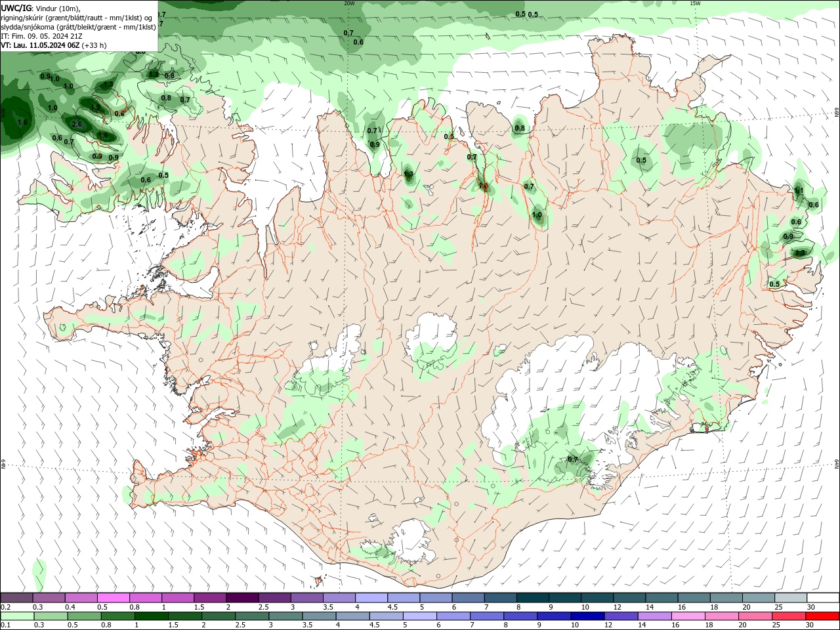Click the 'rigning/skúrir' legend description line

[x=77, y=17]
